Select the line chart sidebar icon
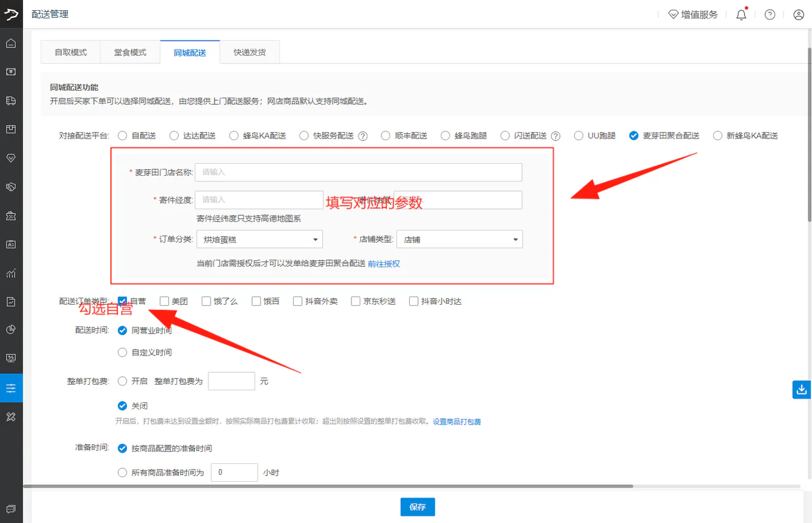Screen dimensions: 812x523 pos(11,273)
